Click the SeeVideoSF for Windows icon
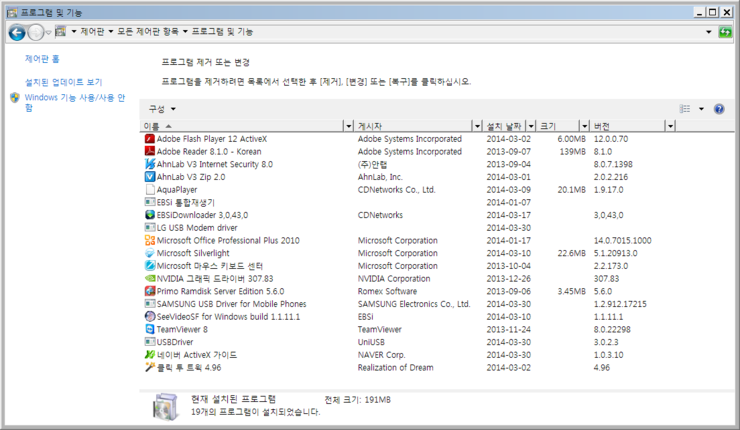The width and height of the screenshot is (740, 430). [x=150, y=316]
